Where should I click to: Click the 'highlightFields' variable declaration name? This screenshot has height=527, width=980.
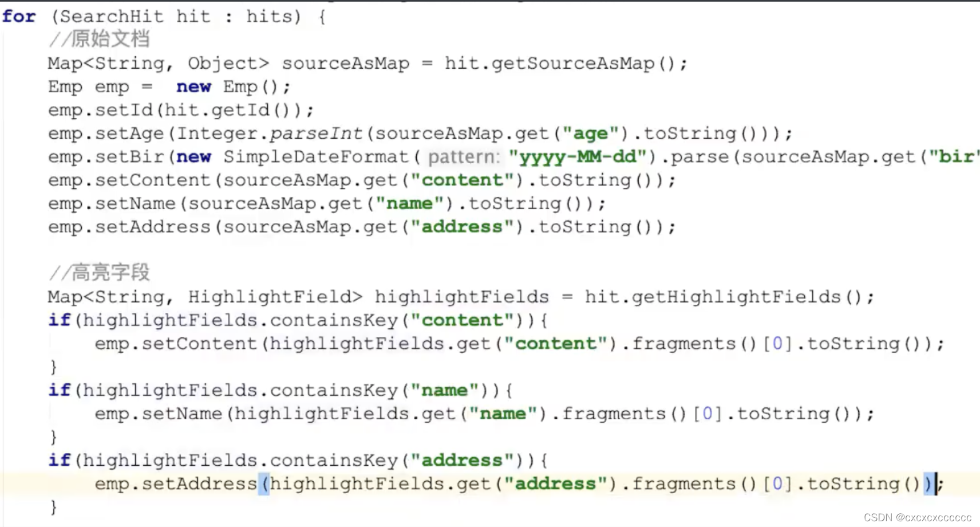pos(462,297)
